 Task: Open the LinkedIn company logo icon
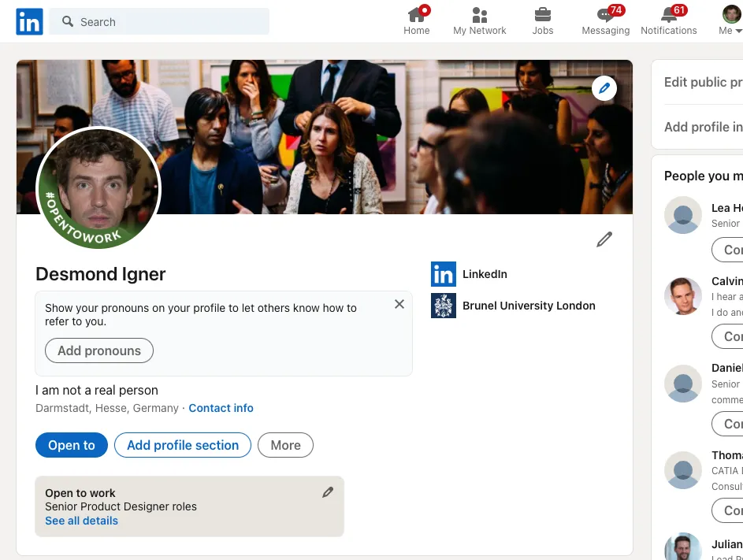click(444, 274)
